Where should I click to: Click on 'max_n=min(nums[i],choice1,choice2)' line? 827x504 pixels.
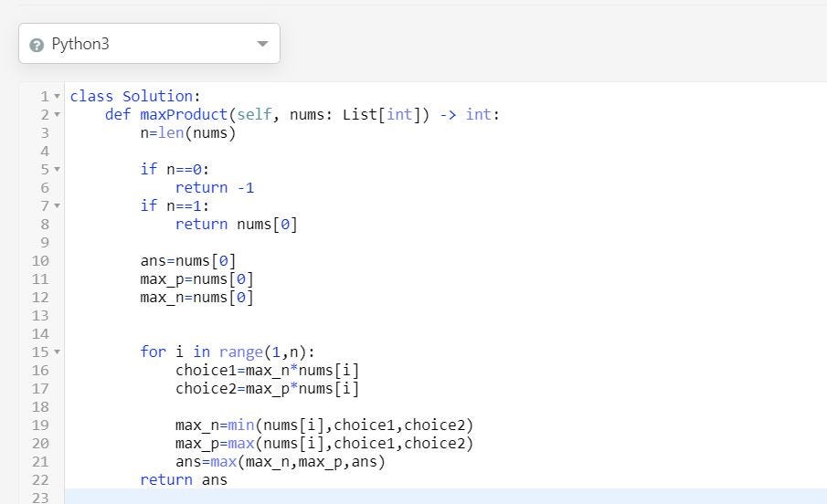(x=324, y=425)
